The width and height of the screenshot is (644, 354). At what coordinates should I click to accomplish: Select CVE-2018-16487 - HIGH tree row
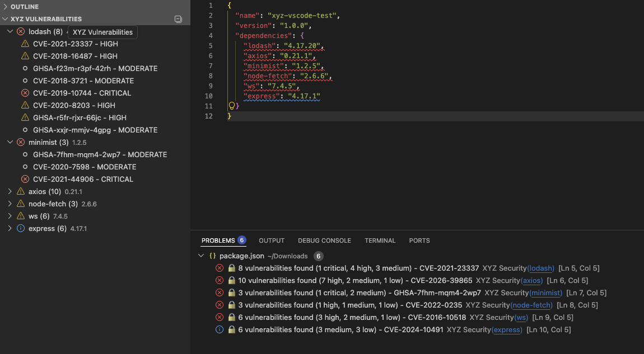(95, 56)
